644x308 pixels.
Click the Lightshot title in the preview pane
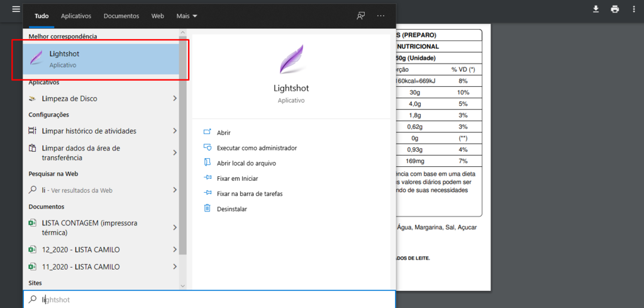[x=291, y=88]
